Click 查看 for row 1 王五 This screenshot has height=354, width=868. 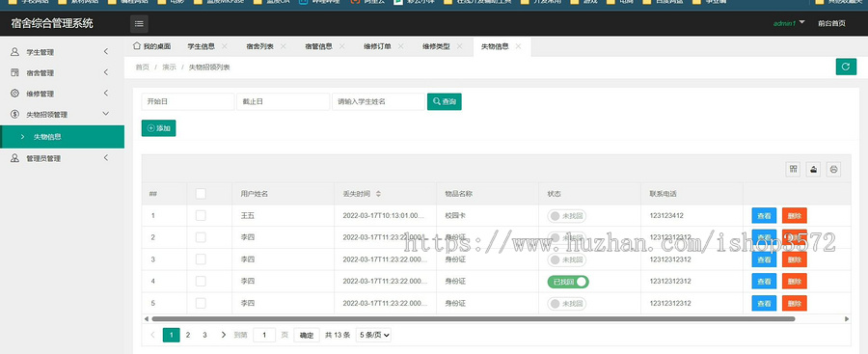pos(764,215)
